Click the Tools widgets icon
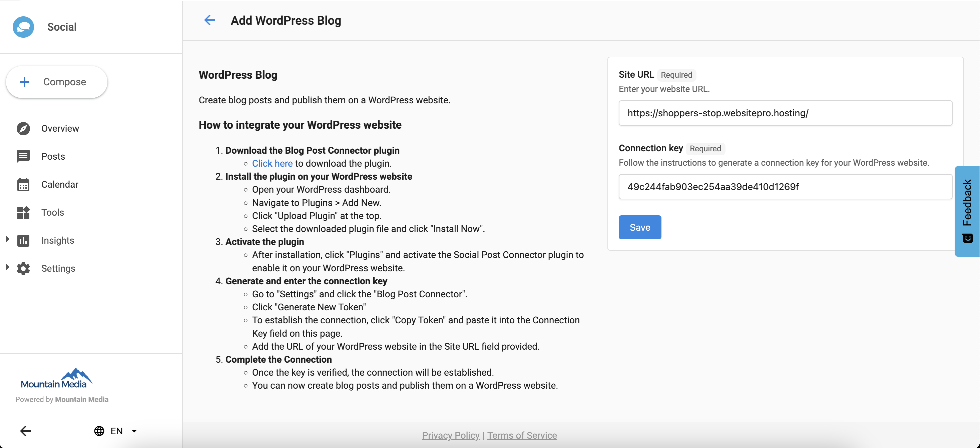Screen dimensions: 980x448 point(23,213)
